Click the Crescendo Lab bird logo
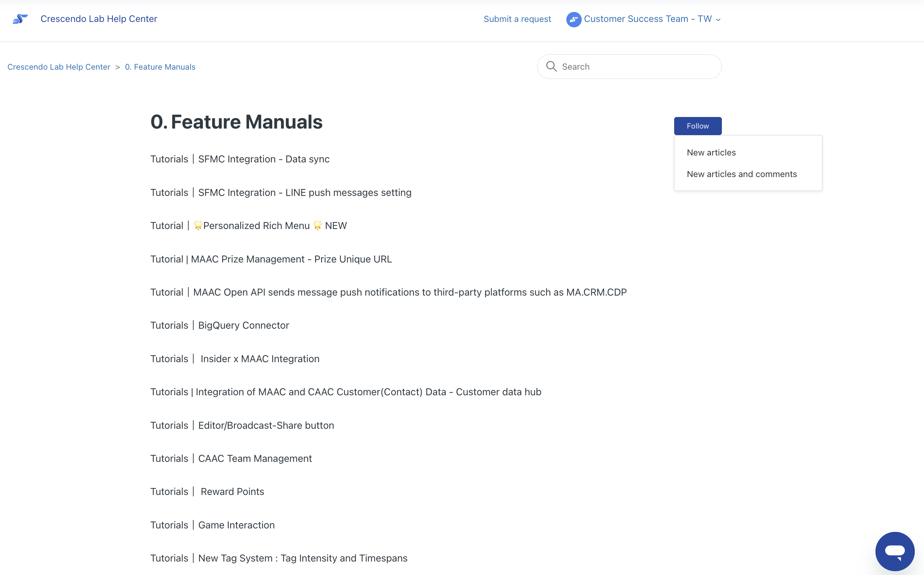 pos(20,19)
